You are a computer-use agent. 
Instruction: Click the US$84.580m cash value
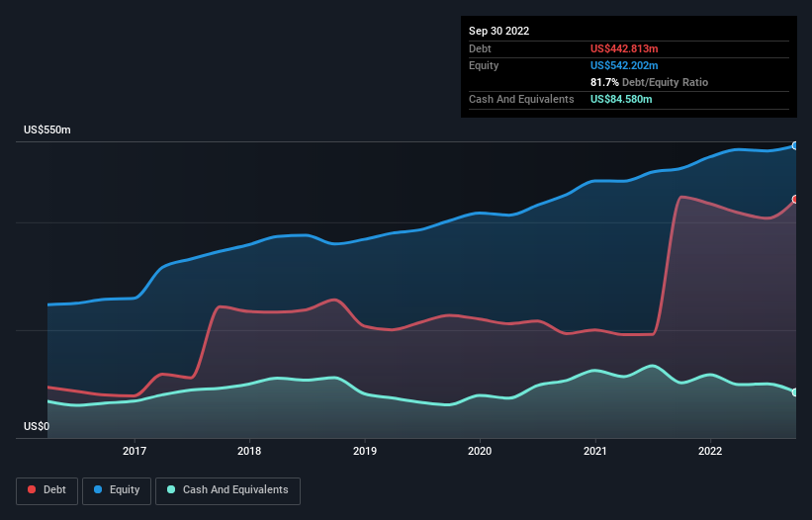(x=621, y=99)
